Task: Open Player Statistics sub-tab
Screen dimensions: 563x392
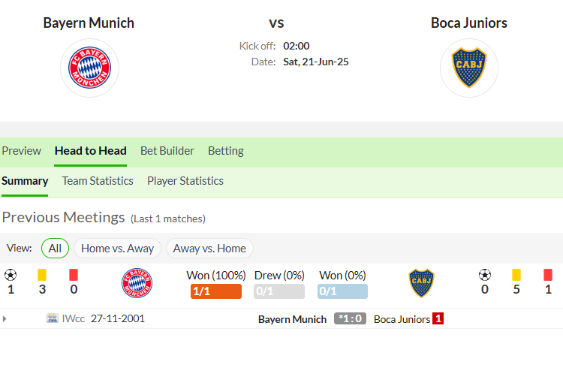Action: tap(185, 181)
